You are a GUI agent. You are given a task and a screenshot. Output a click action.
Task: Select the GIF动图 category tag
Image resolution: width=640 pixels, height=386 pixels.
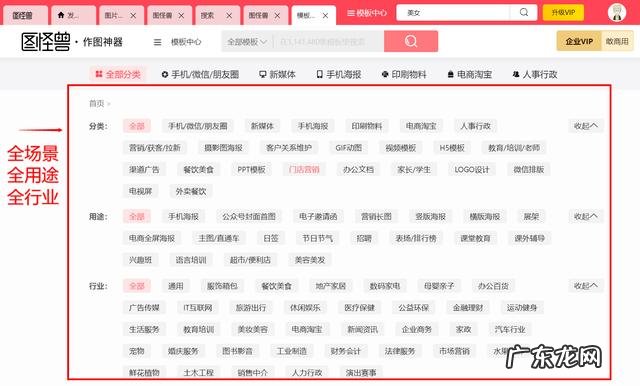[349, 148]
